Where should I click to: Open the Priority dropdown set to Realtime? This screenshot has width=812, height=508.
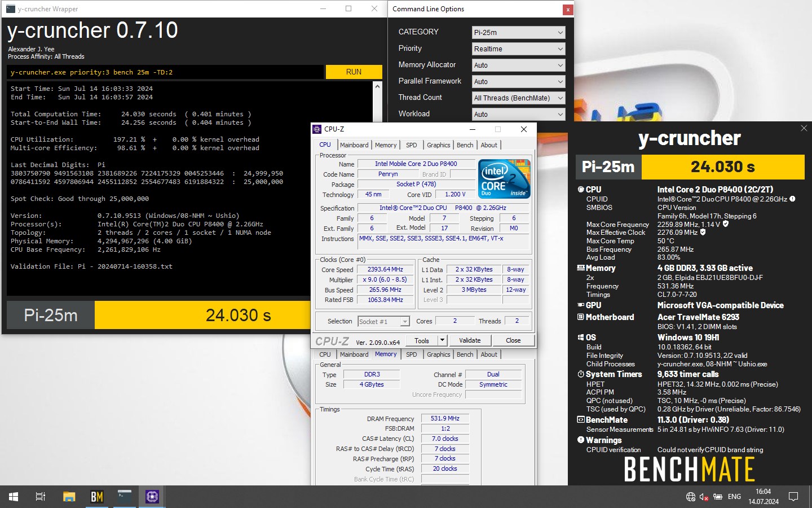tap(518, 49)
